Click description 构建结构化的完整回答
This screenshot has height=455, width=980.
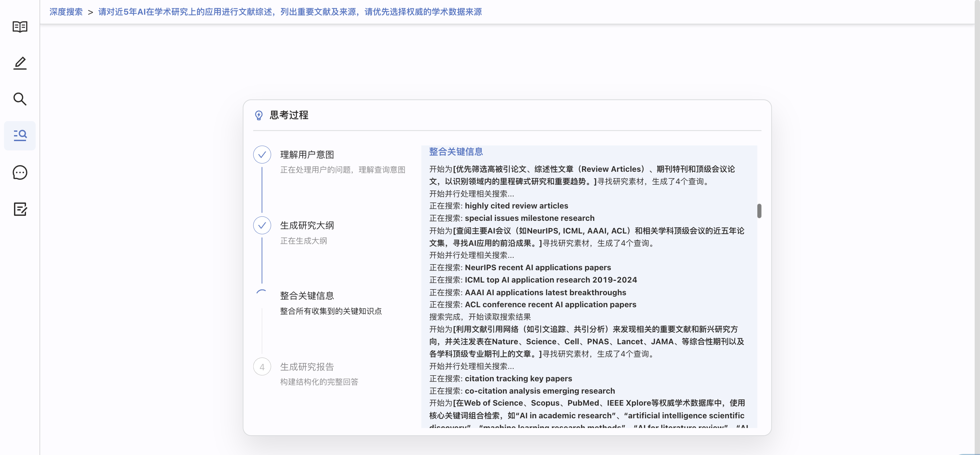(319, 382)
